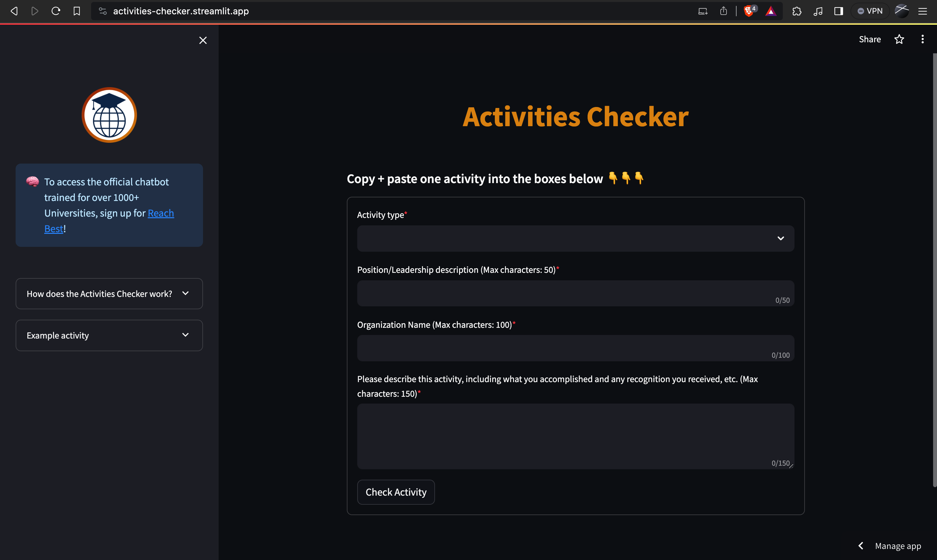Toggle the VPN button
This screenshot has width=937, height=560.
[x=870, y=11]
